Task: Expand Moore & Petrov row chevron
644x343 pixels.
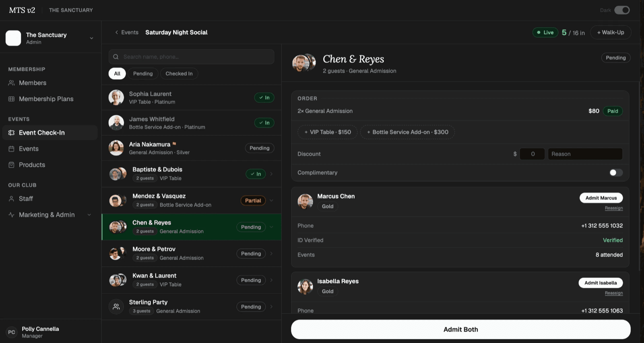Action: coord(271,253)
